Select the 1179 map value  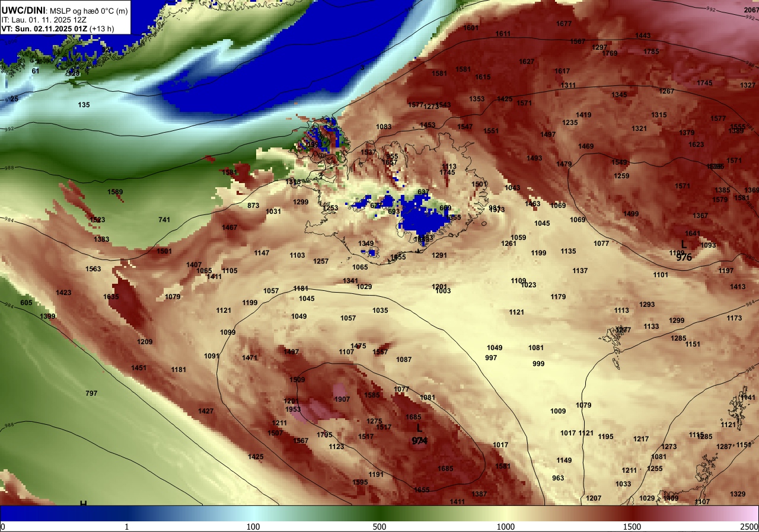[x=558, y=297]
